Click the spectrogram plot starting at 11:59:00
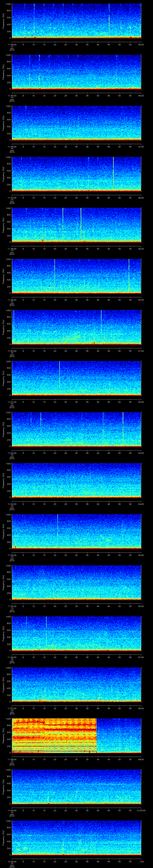This screenshot has height=868, width=153. 76,786
